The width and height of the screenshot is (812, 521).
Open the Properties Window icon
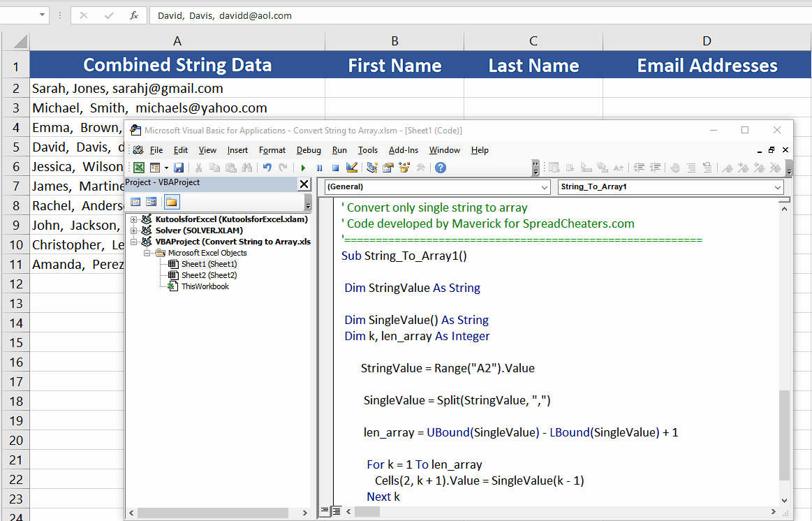[x=388, y=168]
